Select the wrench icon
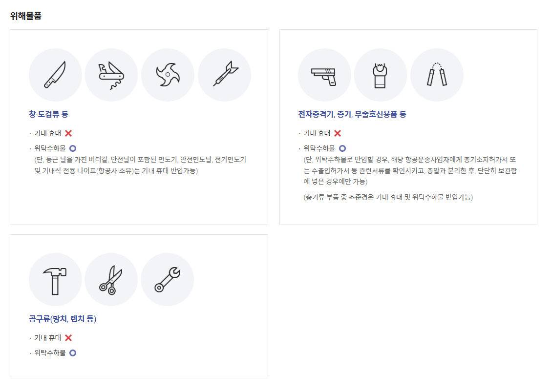This screenshot has width=552, height=392. 168,279
